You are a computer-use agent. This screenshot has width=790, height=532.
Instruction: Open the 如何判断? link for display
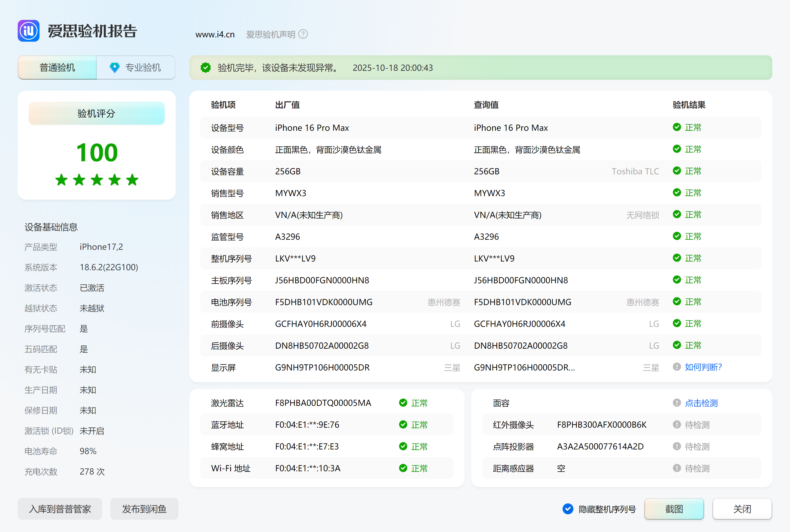(703, 367)
